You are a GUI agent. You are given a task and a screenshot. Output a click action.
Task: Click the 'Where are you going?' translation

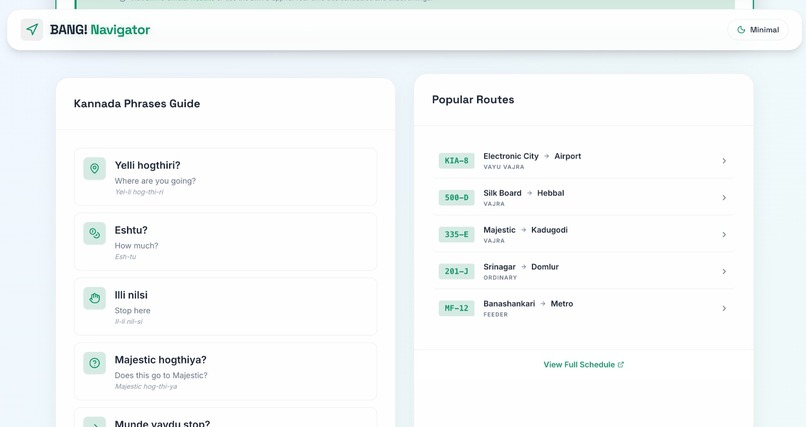point(155,181)
